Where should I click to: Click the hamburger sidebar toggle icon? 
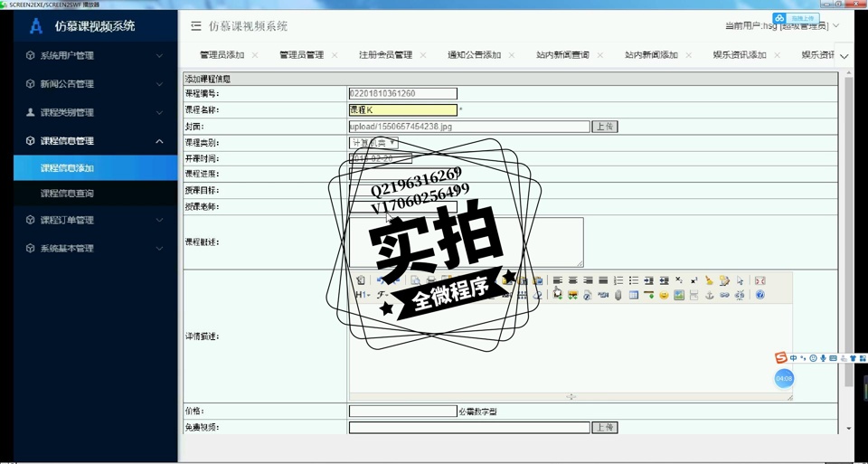(x=196, y=26)
